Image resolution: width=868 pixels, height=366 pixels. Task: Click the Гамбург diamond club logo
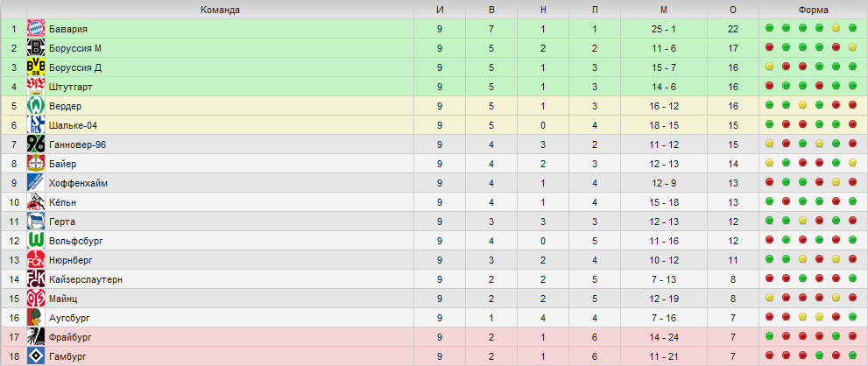pos(36,356)
